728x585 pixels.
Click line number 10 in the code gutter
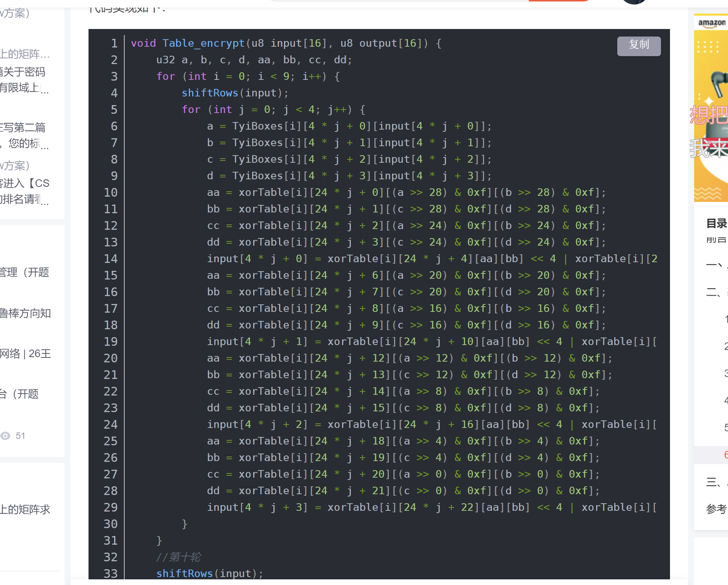[x=111, y=192]
